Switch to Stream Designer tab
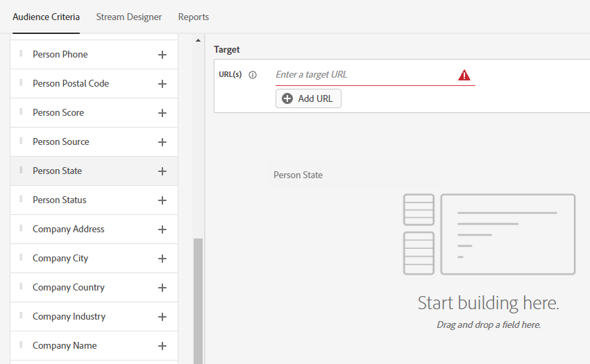The height and width of the screenshot is (364, 590). tap(129, 17)
